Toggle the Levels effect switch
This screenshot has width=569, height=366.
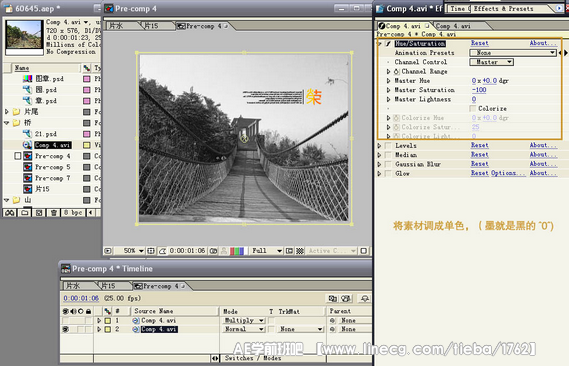tap(388, 145)
